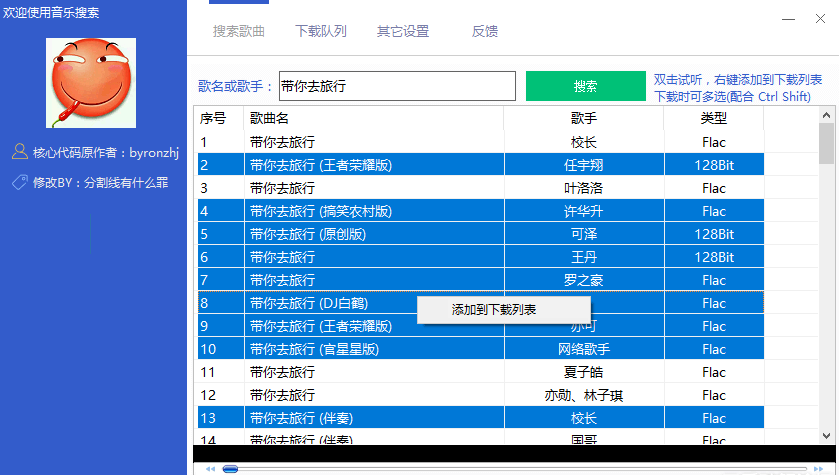The height and width of the screenshot is (475, 839).
Task: Click artist cell 亦勋、林子琪 in row 12
Action: tap(584, 395)
